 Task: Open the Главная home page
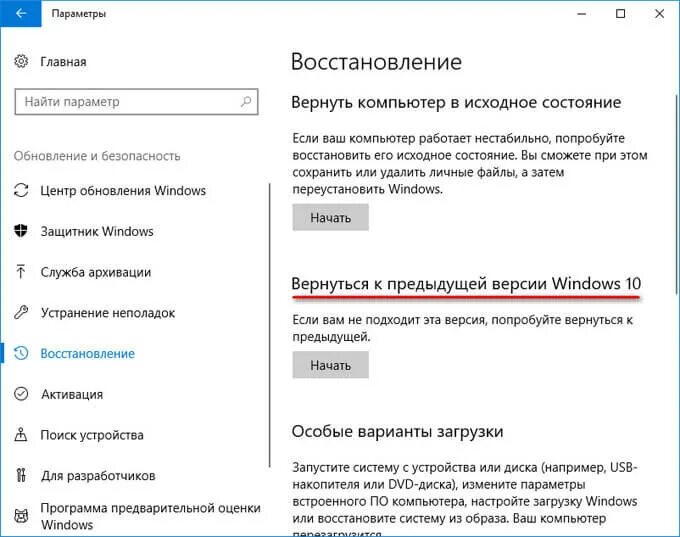tap(63, 62)
